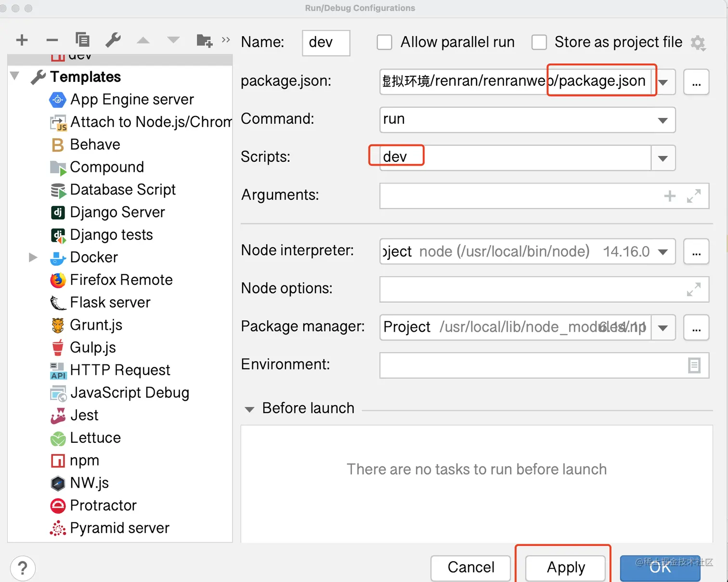Browse Node interpreters with the ellipsis button
Viewport: 728px width, 582px height.
(696, 252)
